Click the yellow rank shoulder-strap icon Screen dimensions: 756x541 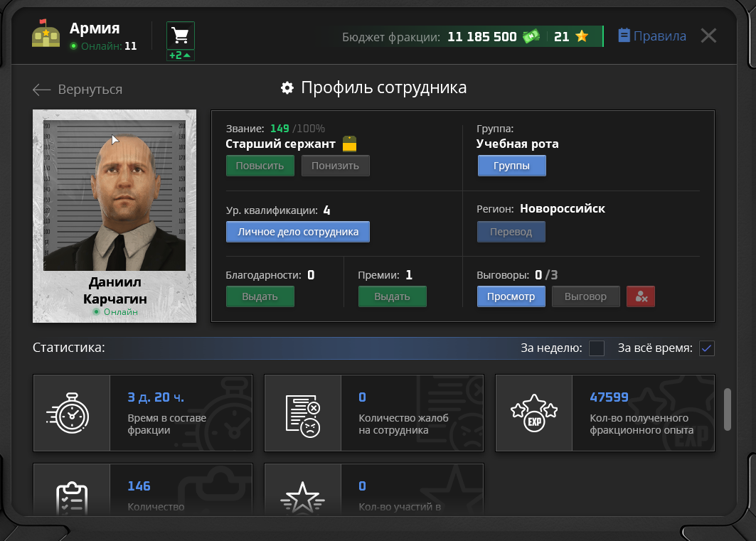point(350,144)
